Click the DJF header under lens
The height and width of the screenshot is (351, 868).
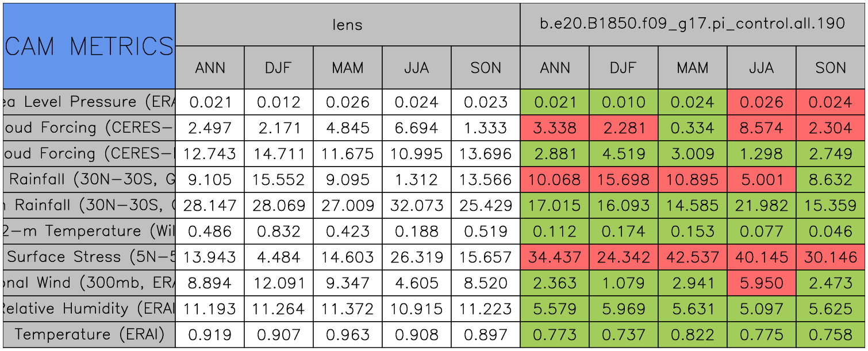tap(278, 68)
